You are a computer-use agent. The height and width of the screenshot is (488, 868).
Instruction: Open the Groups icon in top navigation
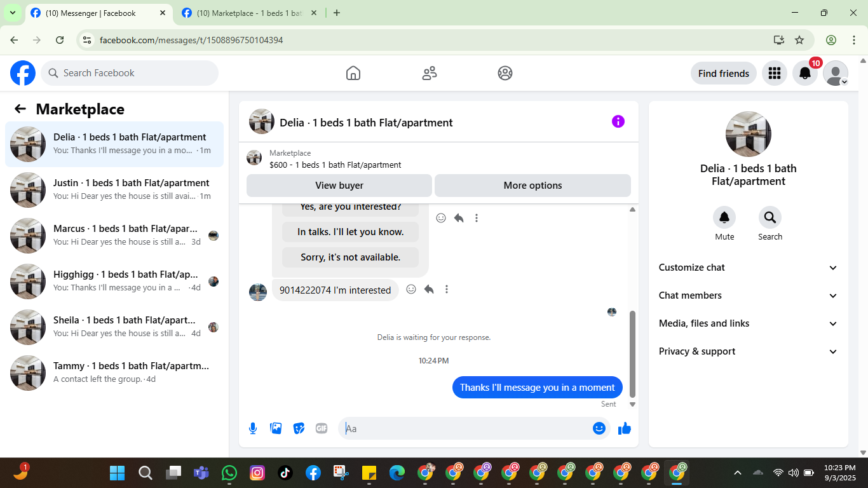point(505,73)
